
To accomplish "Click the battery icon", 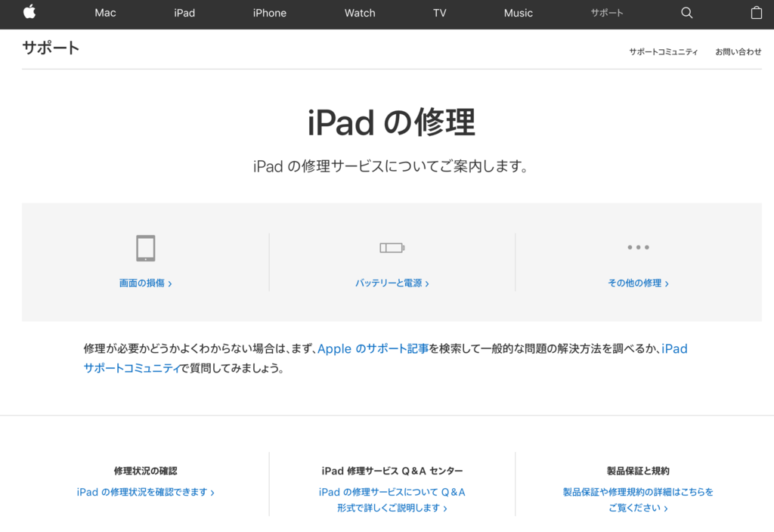I will [x=392, y=248].
